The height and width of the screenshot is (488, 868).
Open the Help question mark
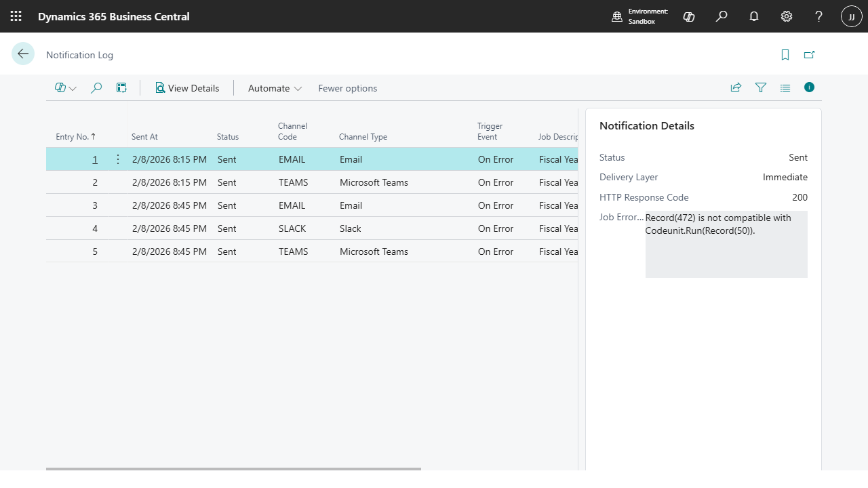pyautogui.click(x=819, y=16)
